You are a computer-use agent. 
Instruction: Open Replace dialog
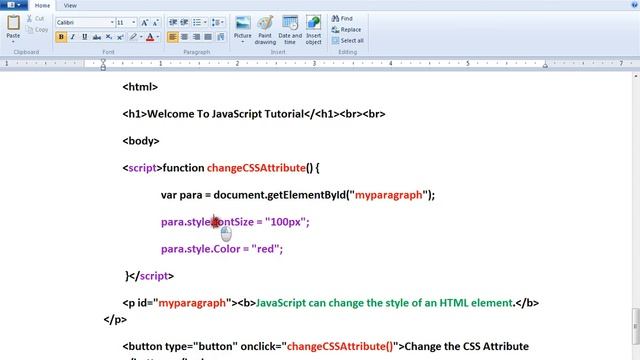(347, 29)
